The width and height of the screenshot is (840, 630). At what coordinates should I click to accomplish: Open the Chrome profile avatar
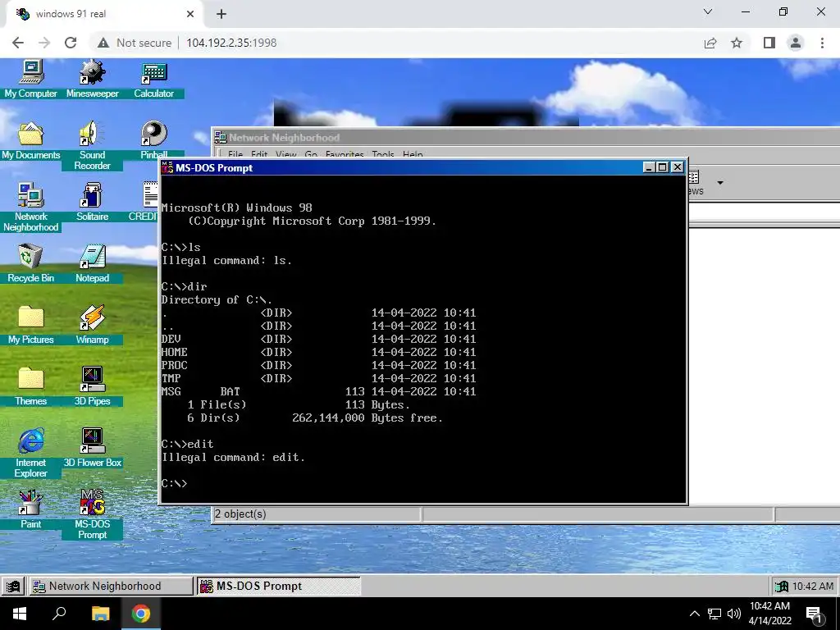pos(796,43)
